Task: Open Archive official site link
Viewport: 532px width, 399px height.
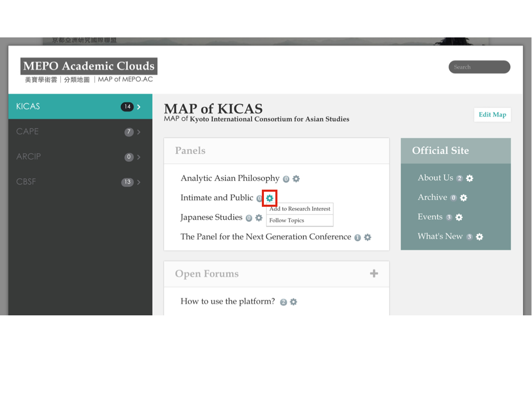Action: point(432,197)
